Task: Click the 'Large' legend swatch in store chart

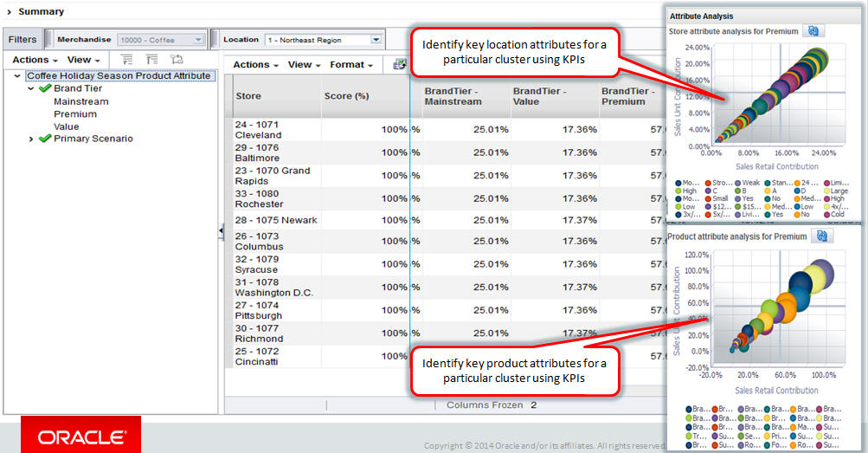Action: click(x=827, y=191)
